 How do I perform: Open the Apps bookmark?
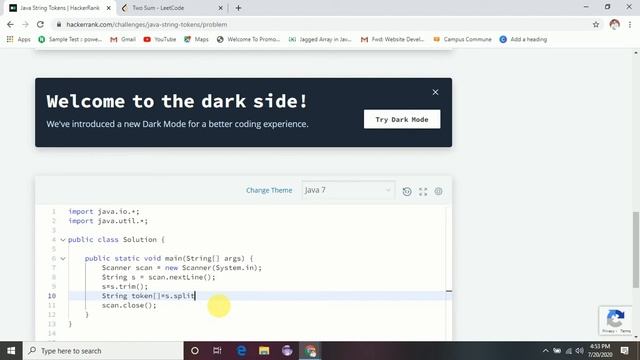click(x=19, y=39)
